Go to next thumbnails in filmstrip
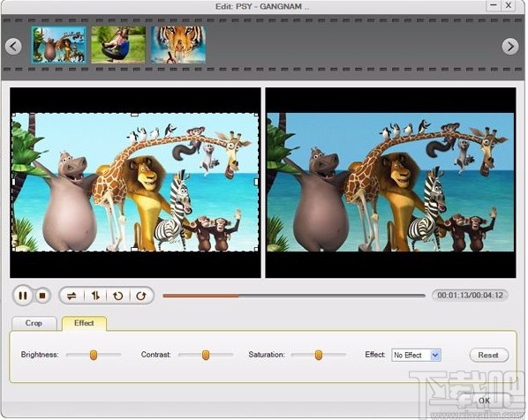Viewport: 528px width, 420px height. [x=510, y=46]
